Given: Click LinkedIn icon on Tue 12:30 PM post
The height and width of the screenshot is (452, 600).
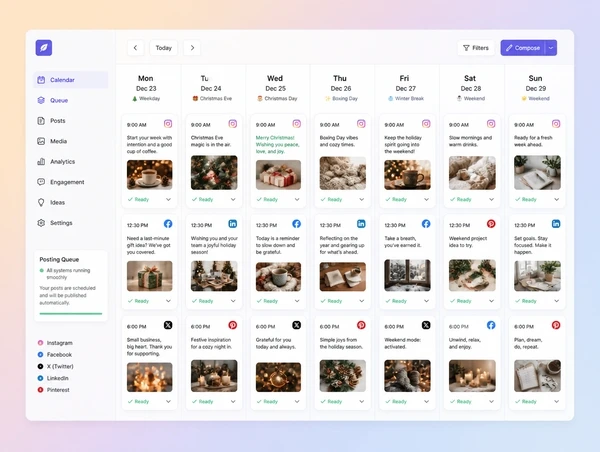Looking at the screenshot, I should [233, 224].
